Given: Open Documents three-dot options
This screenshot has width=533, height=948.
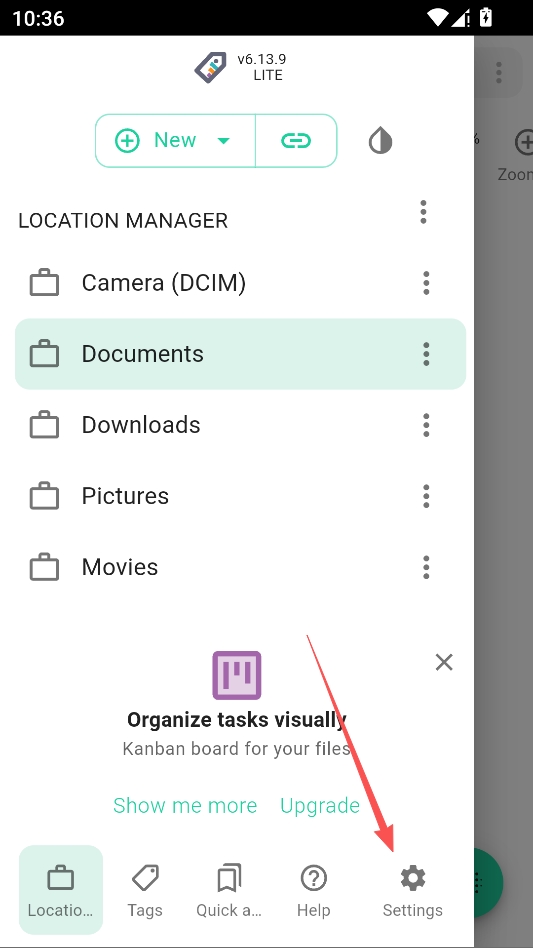Looking at the screenshot, I should coord(426,354).
